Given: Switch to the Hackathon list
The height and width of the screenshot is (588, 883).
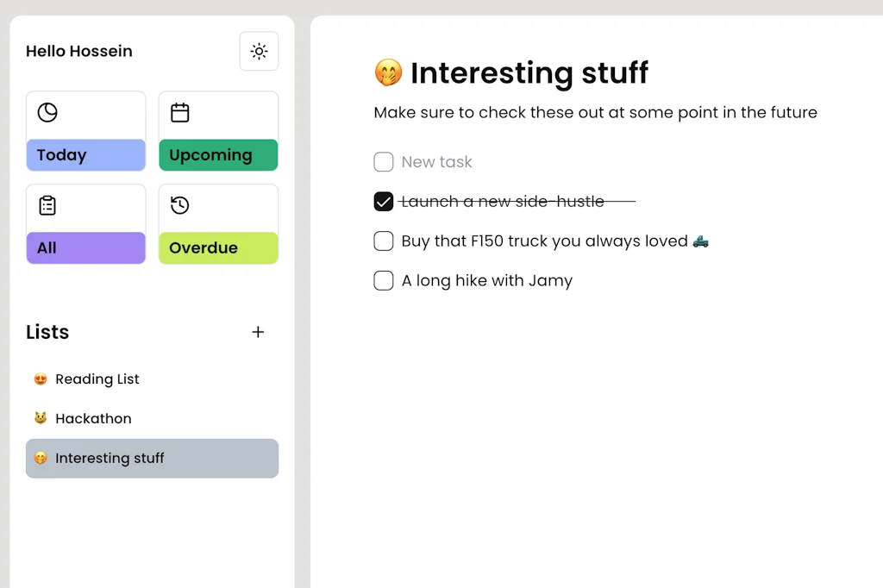Looking at the screenshot, I should (x=93, y=418).
